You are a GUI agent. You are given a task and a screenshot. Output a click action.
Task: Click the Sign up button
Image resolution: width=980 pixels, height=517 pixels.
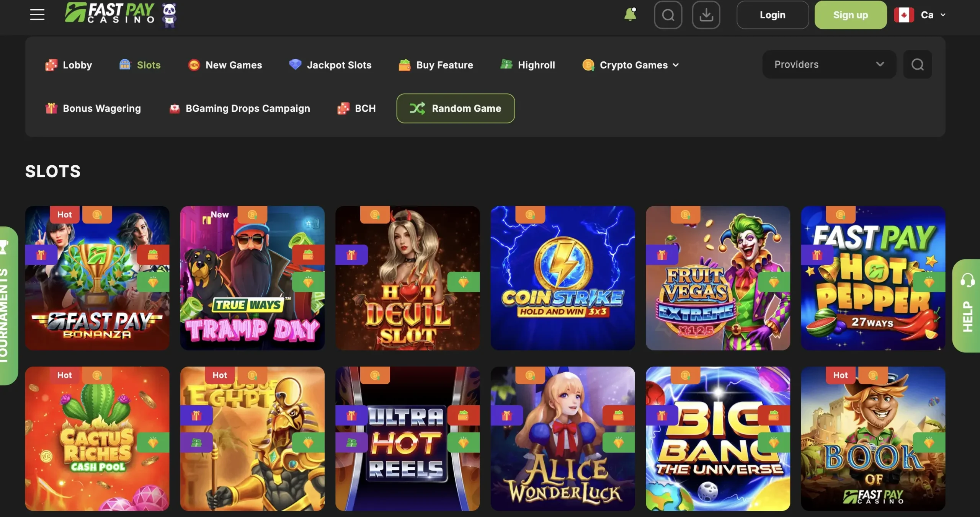coord(850,15)
